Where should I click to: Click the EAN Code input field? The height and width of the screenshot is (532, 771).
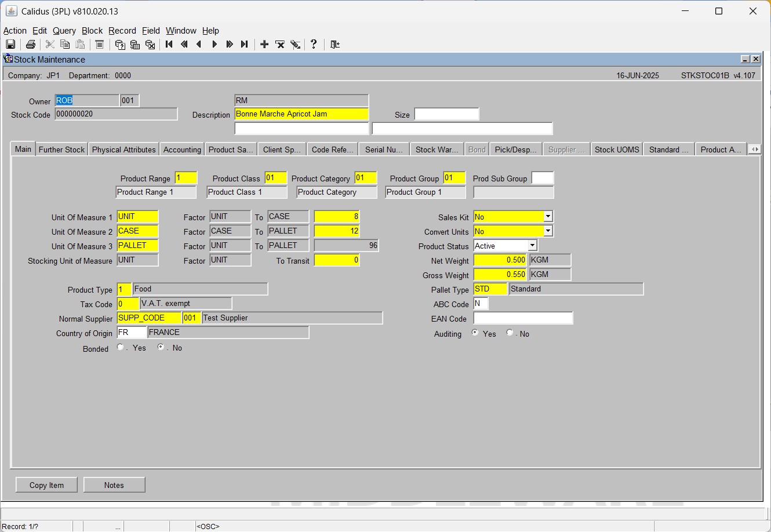(x=523, y=318)
